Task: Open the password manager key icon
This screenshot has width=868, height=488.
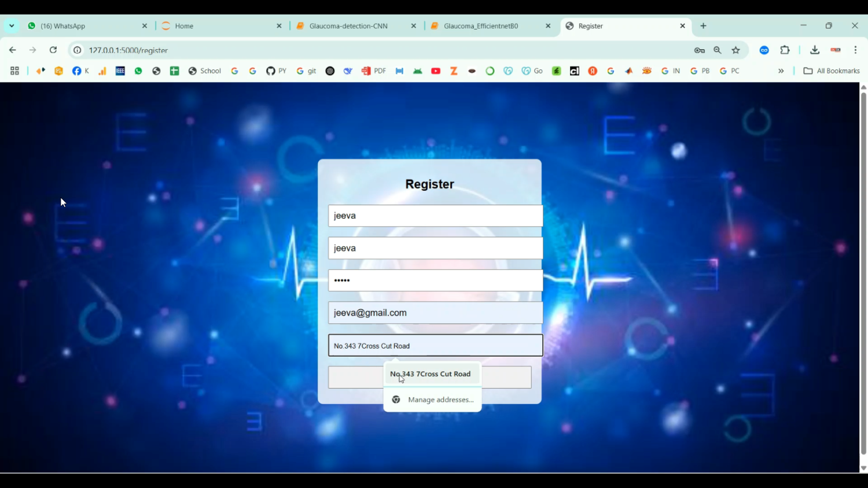Action: [699, 50]
